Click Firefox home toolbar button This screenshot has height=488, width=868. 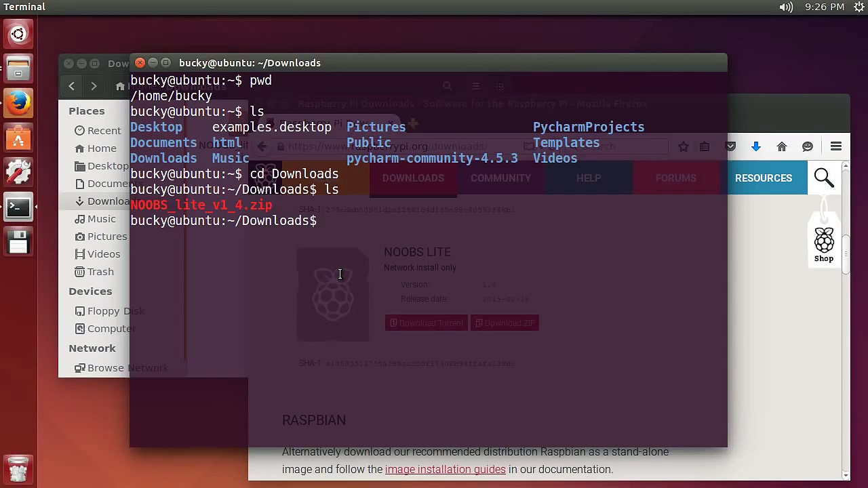pos(782,146)
